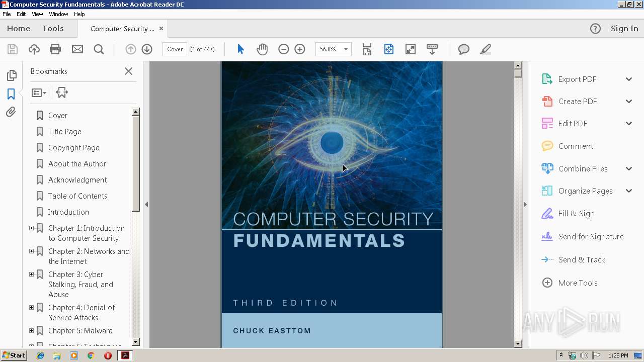Image resolution: width=644 pixels, height=362 pixels.
Task: Click bookmarks panel scrollbar down arrow
Action: tap(136, 342)
